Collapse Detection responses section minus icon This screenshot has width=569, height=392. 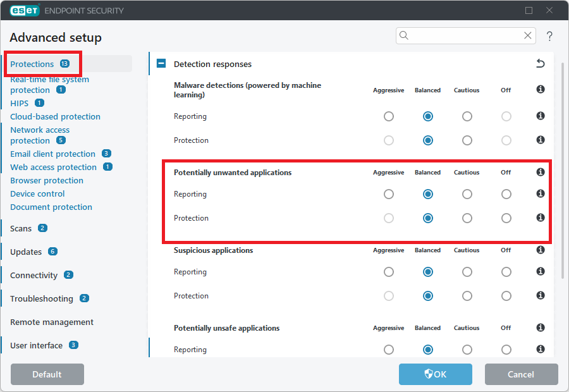161,63
